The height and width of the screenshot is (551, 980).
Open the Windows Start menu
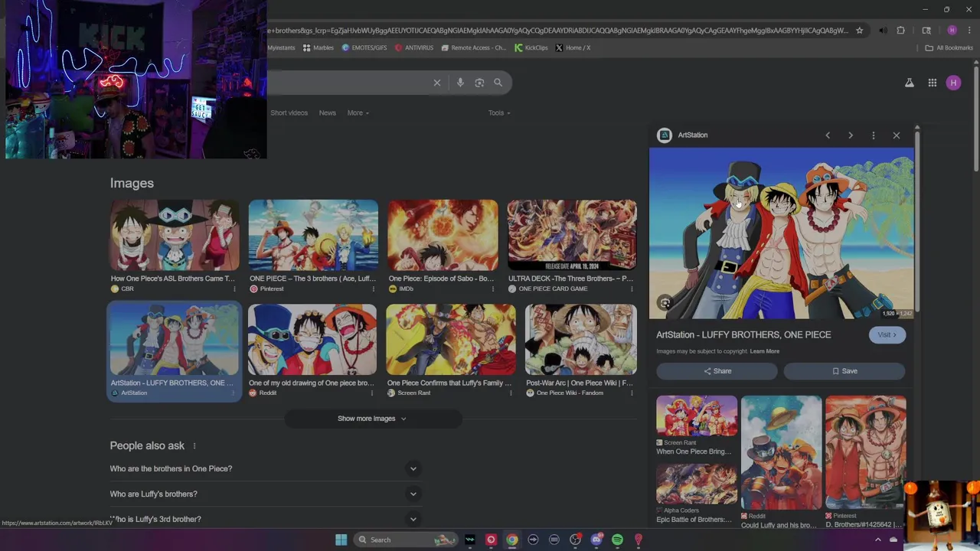click(x=341, y=540)
